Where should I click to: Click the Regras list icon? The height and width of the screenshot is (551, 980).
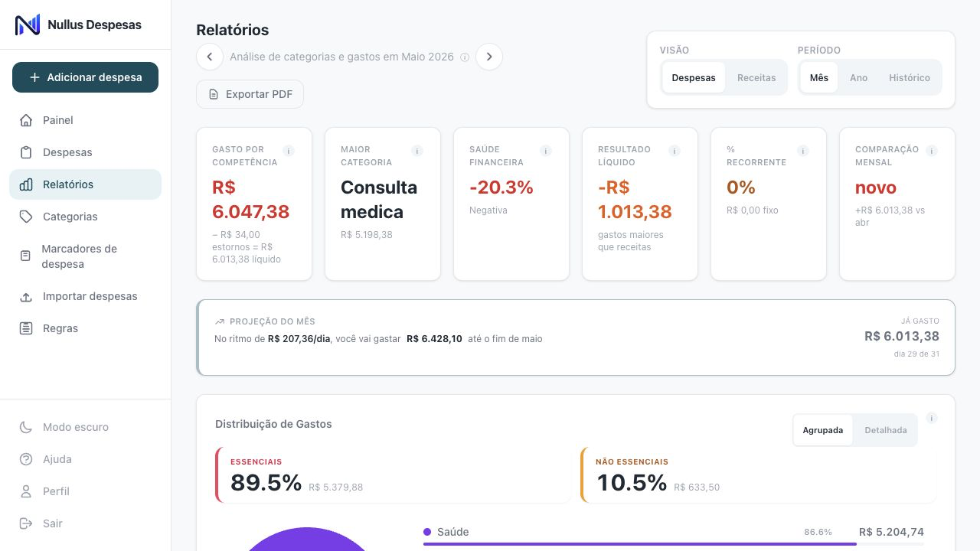click(26, 328)
